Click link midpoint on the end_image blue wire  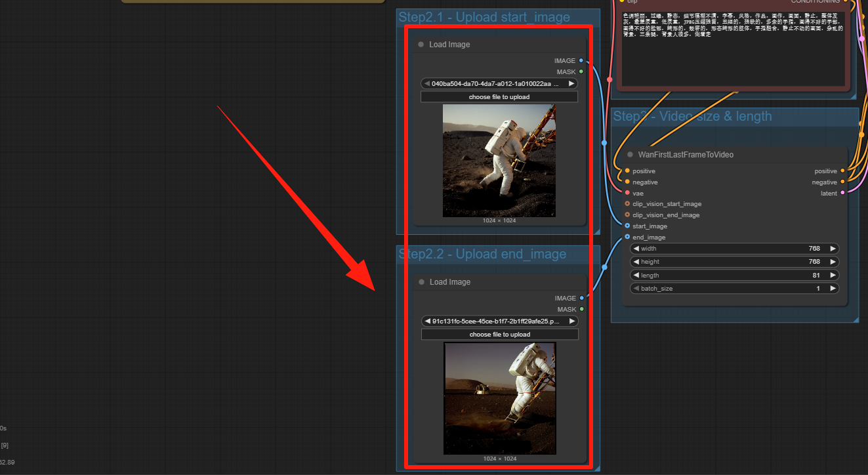pos(604,267)
